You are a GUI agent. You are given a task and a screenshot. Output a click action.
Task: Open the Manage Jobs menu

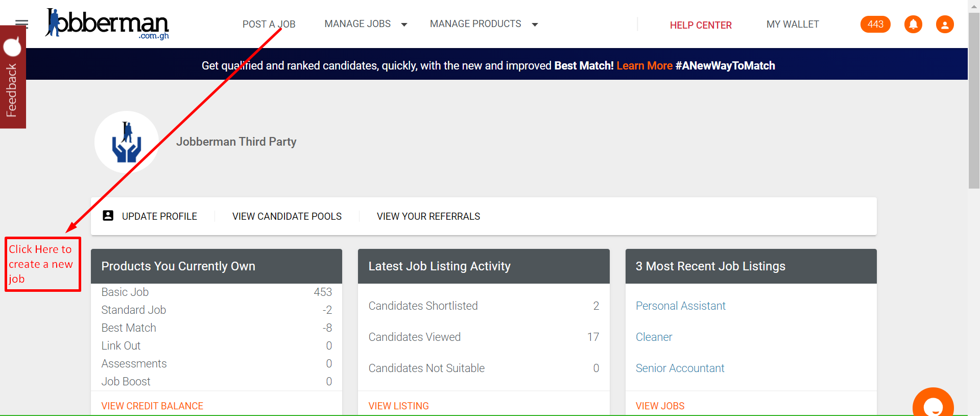[357, 24]
